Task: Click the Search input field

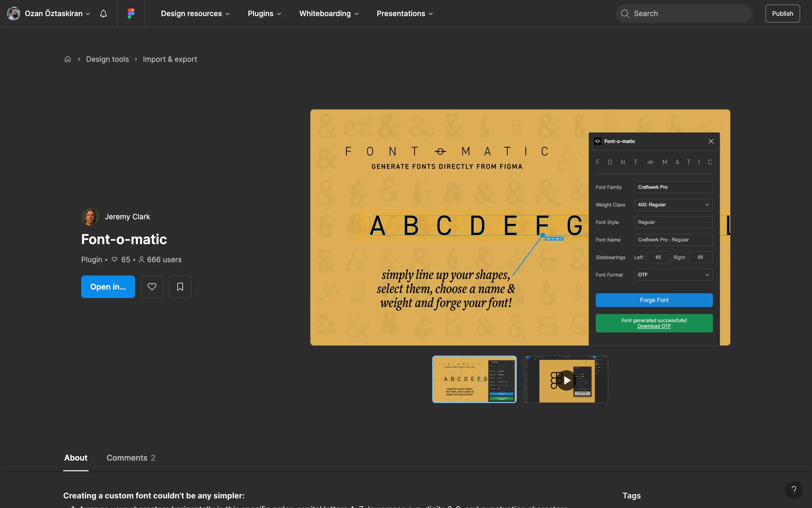Action: point(683,14)
